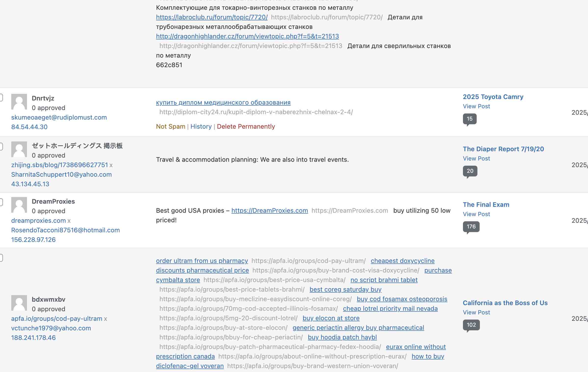Delete Permanently the Dnrtvjz comment
Screen dimensions: 588x372
tap(246, 126)
